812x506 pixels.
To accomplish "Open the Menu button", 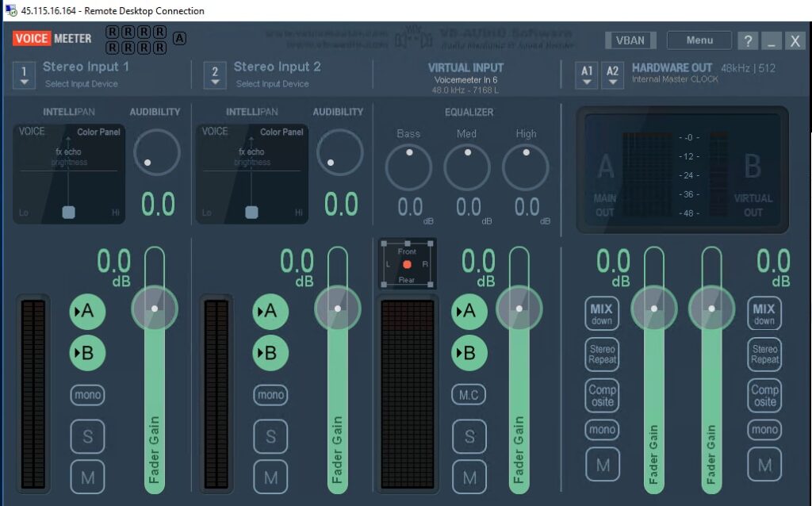I will coord(699,40).
